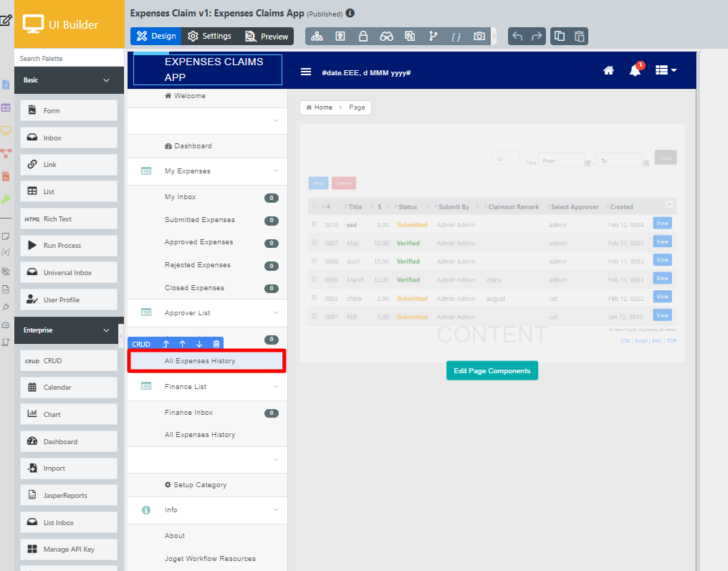Click the Edit Page Components button
The height and width of the screenshot is (571, 728).
pyautogui.click(x=492, y=371)
